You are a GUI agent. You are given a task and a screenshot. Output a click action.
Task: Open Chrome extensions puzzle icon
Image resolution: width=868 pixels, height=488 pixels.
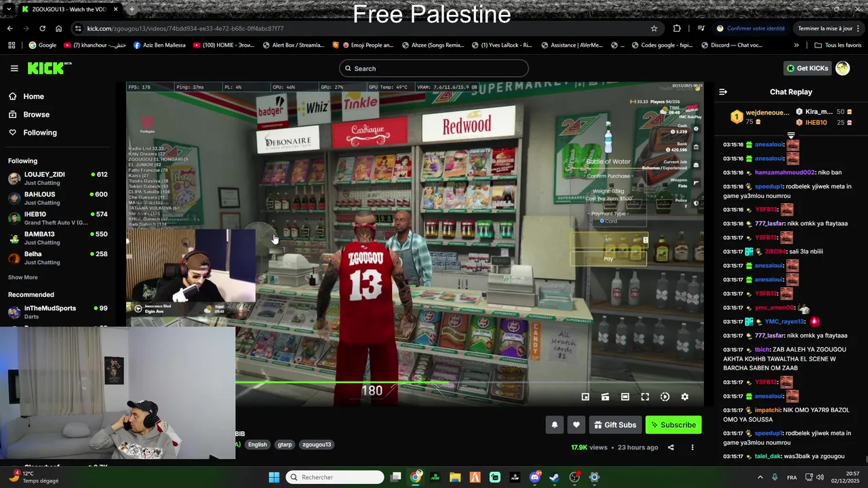coord(677,28)
